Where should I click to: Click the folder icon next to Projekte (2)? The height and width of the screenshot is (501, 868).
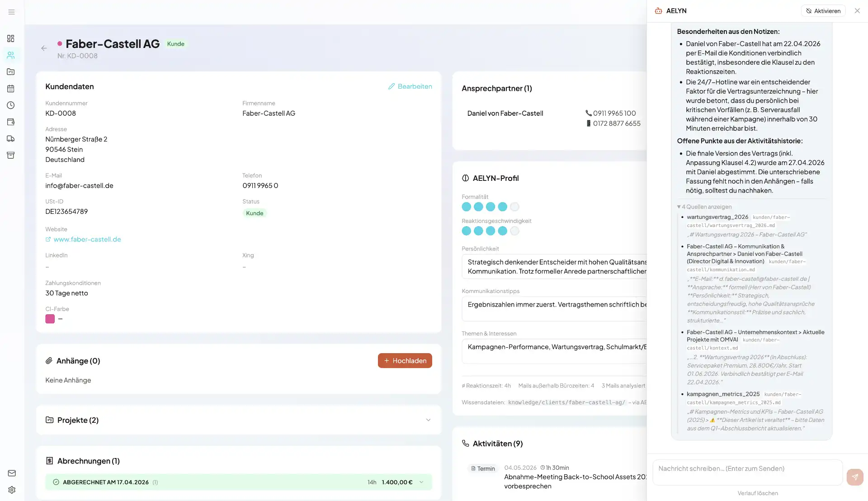(49, 420)
